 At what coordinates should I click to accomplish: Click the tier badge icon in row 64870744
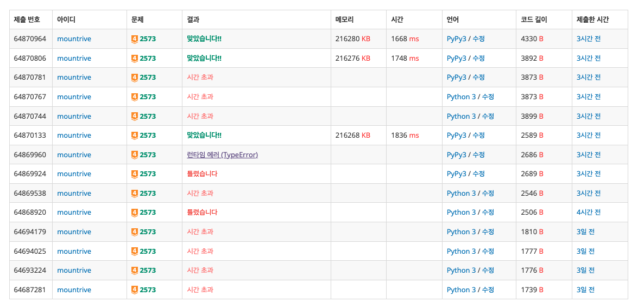tap(135, 116)
